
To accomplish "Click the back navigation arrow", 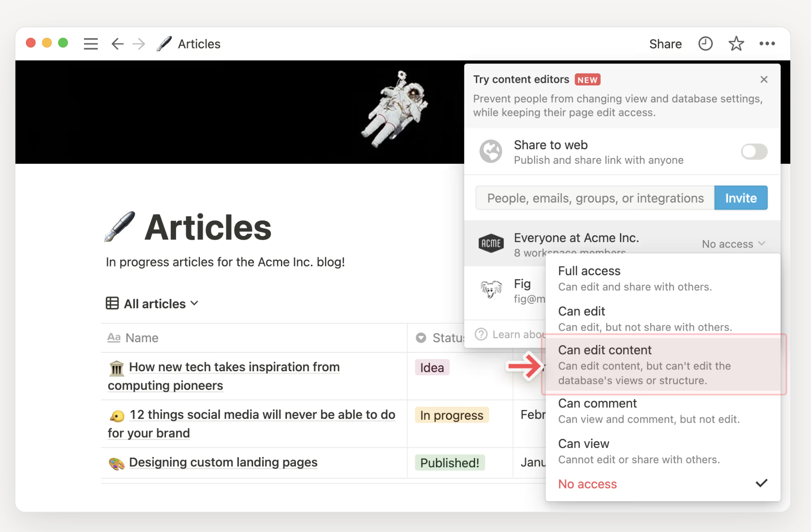I will click(x=117, y=44).
